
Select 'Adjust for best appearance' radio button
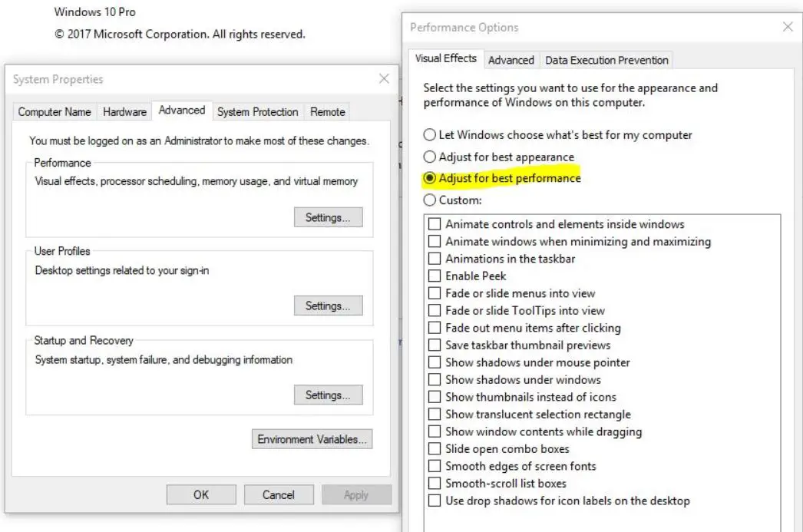pyautogui.click(x=430, y=157)
